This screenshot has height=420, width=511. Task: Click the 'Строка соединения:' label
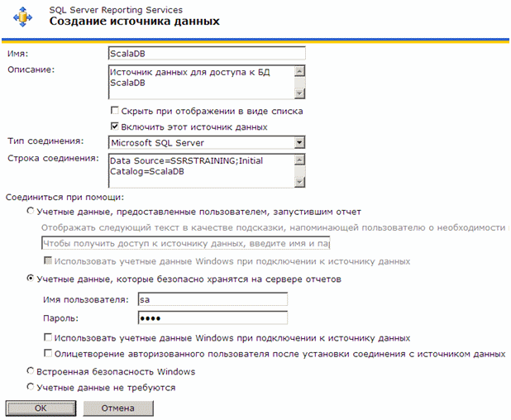(x=53, y=159)
